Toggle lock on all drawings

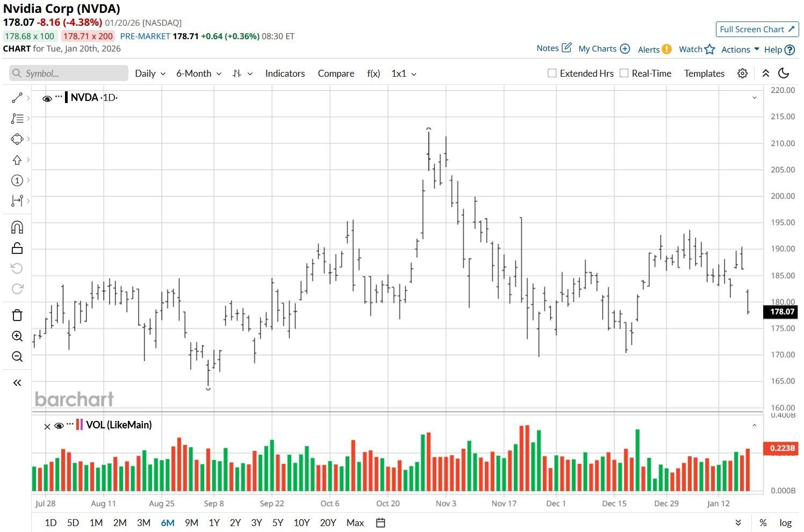coord(17,248)
